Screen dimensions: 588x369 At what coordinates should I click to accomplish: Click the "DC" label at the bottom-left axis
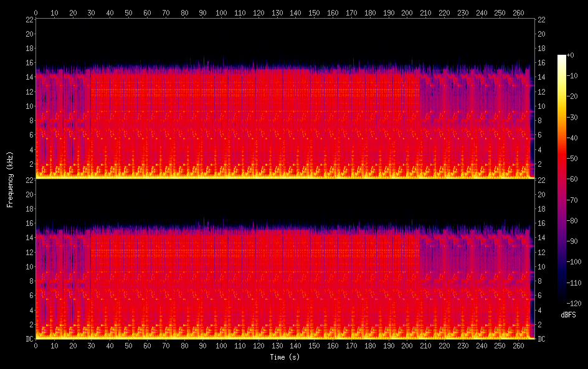click(28, 339)
